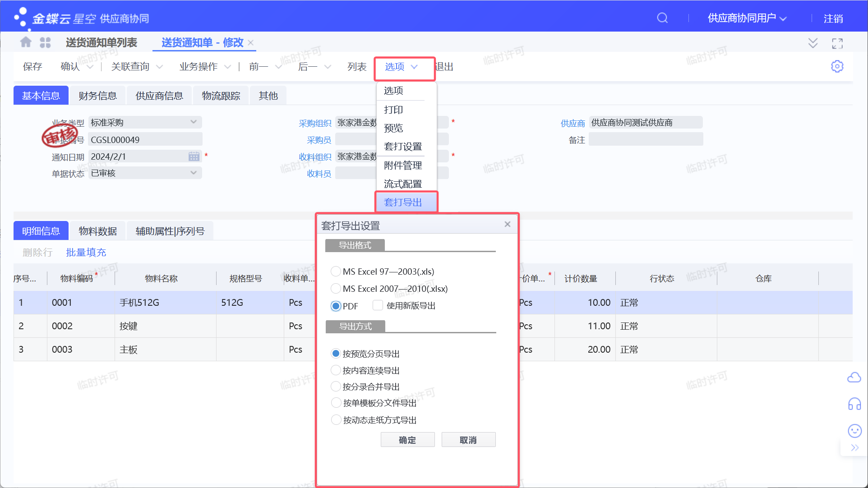The width and height of the screenshot is (868, 488).
Task: Choose 预览 from the options menu
Action: coord(393,128)
